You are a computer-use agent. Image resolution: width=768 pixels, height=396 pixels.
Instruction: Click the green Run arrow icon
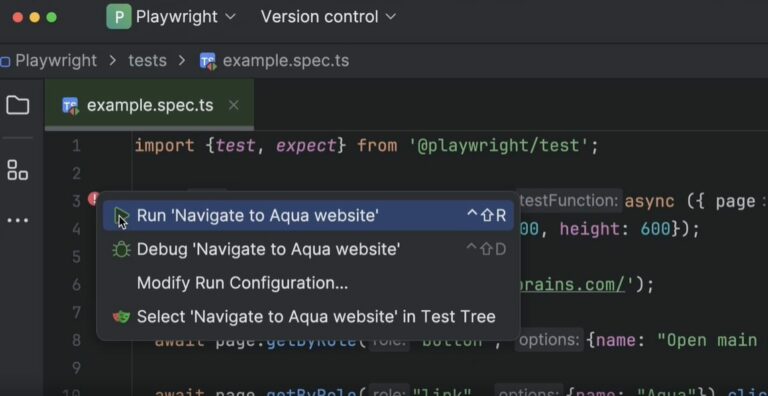point(121,216)
